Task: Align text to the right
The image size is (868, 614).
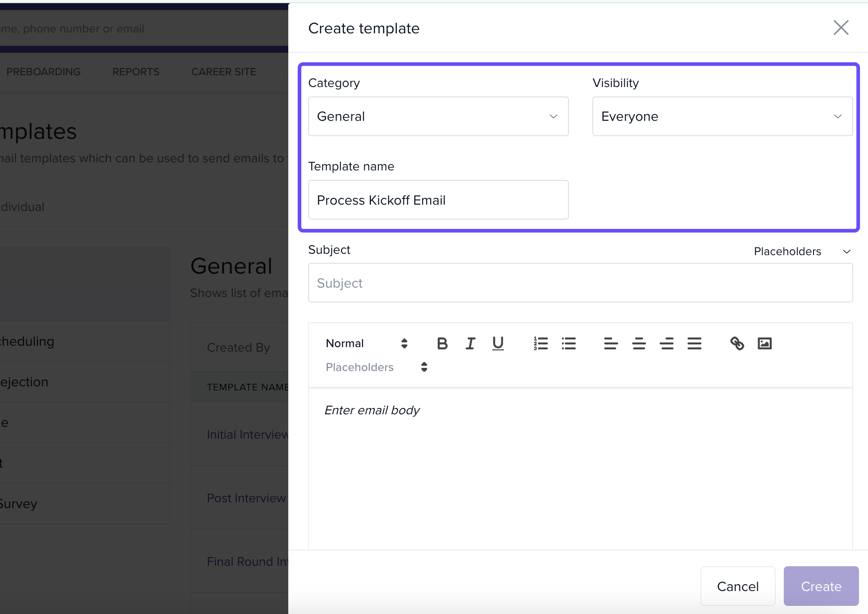Action: pos(667,344)
